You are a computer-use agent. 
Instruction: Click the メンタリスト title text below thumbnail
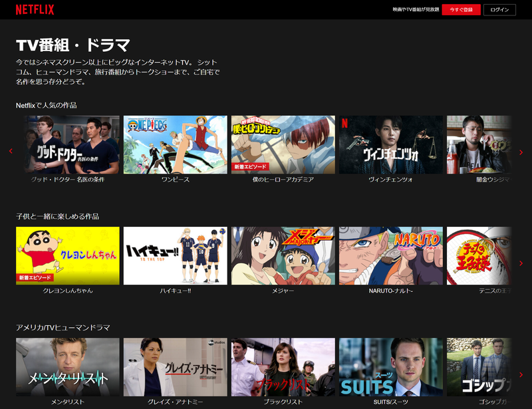[x=68, y=402]
